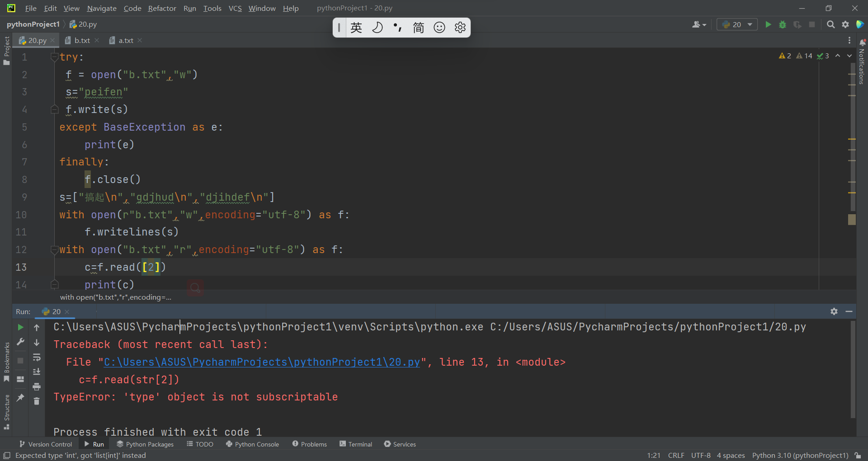Viewport: 868px width, 461px height.
Task: Open Python Console tool window
Action: coord(252,444)
